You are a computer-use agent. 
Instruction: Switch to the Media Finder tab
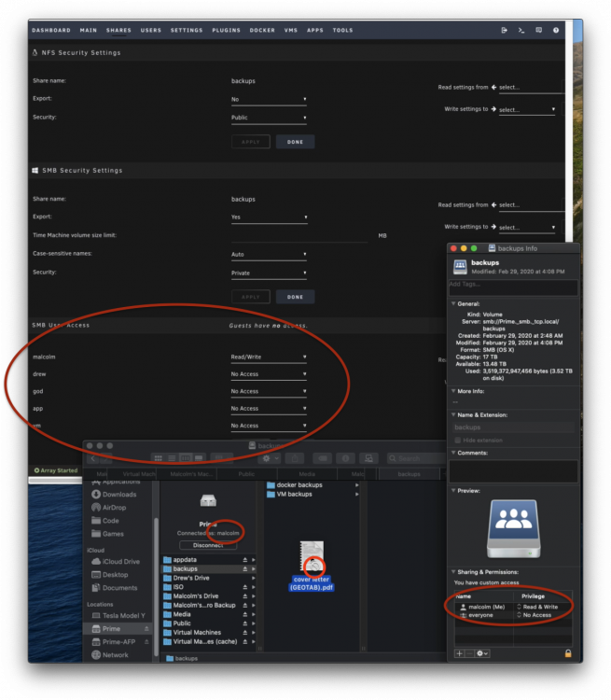coord(307,474)
